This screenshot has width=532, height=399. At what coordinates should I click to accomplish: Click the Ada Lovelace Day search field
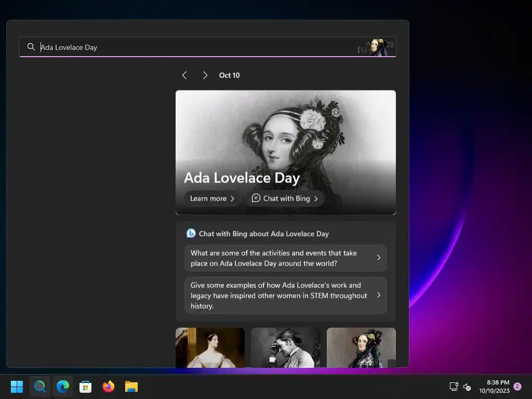208,47
